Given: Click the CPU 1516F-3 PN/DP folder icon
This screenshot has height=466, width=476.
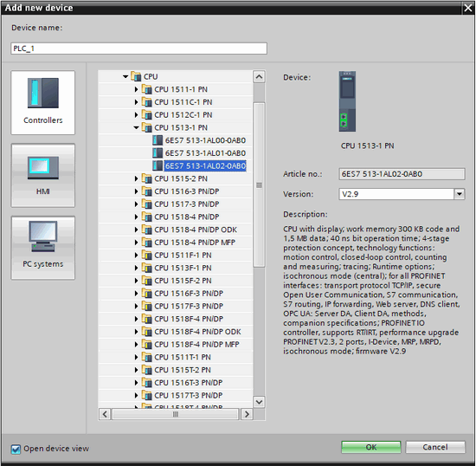Looking at the screenshot, I should pyautogui.click(x=147, y=294).
